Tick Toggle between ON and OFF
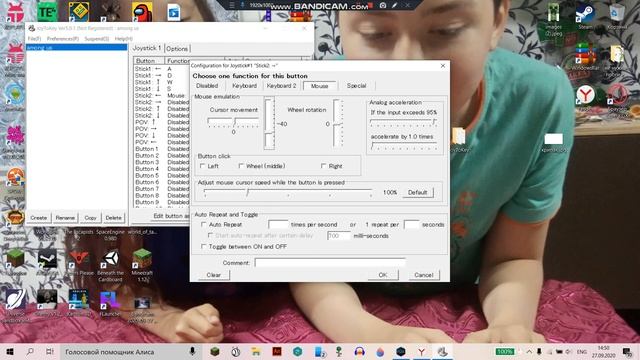The width and height of the screenshot is (640, 360). [x=203, y=247]
